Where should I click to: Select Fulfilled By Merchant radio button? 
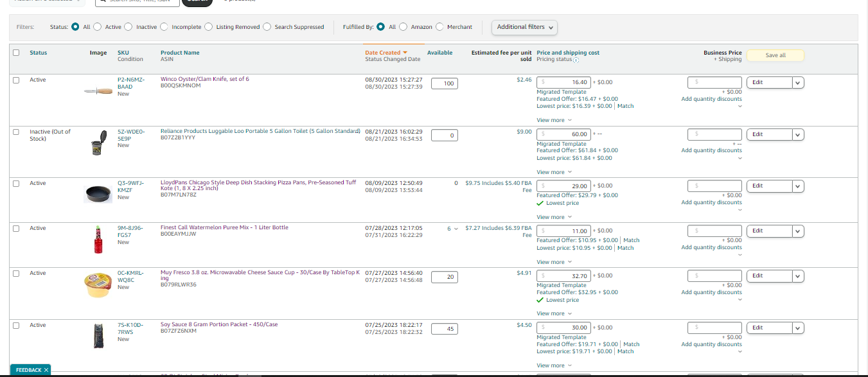pyautogui.click(x=439, y=27)
